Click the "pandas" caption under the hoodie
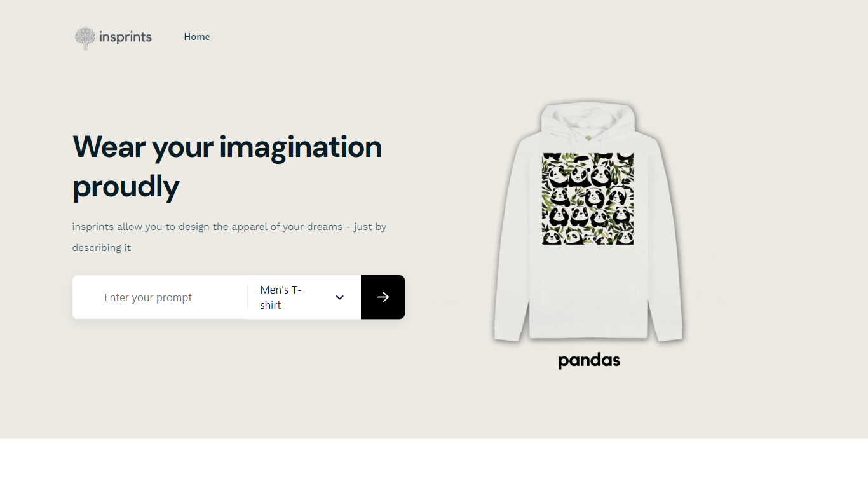868x488 pixels. pos(589,361)
